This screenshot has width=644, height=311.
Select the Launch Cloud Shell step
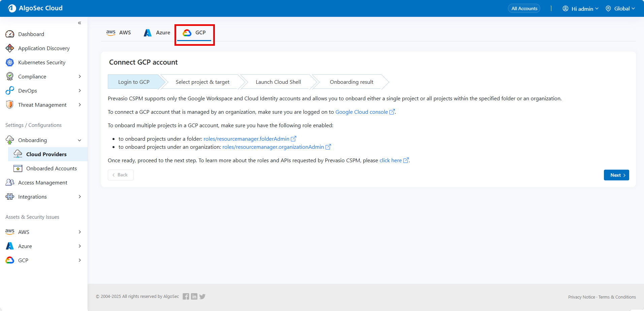278,82
